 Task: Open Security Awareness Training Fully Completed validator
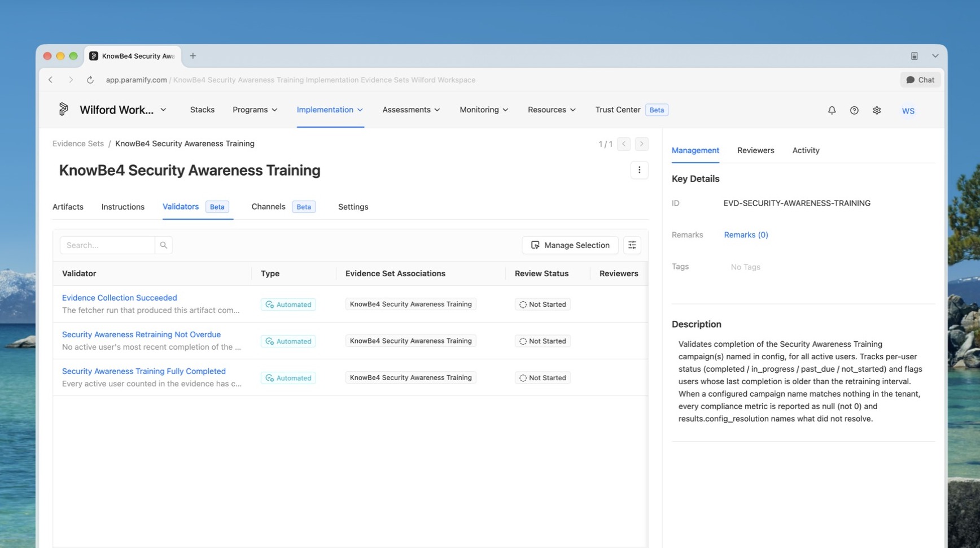pyautogui.click(x=143, y=371)
